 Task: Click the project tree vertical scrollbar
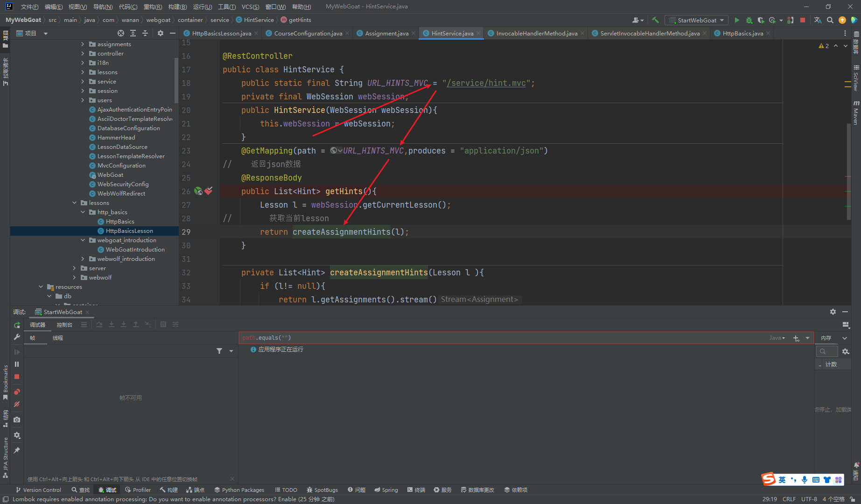pyautogui.click(x=176, y=80)
